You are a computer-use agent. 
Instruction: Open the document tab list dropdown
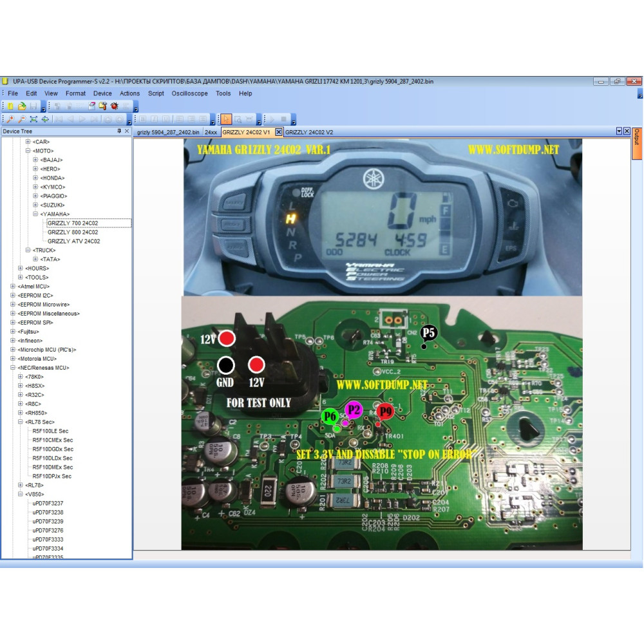619,131
